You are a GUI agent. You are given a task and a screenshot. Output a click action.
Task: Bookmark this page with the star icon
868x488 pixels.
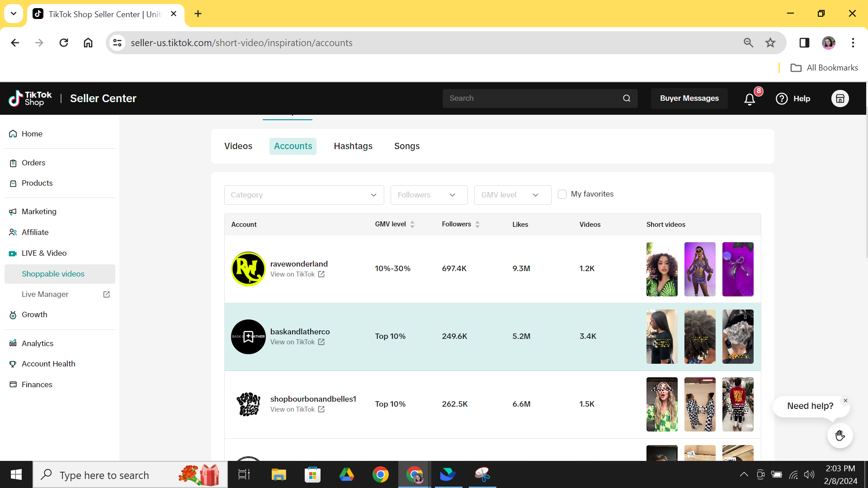coord(770,42)
